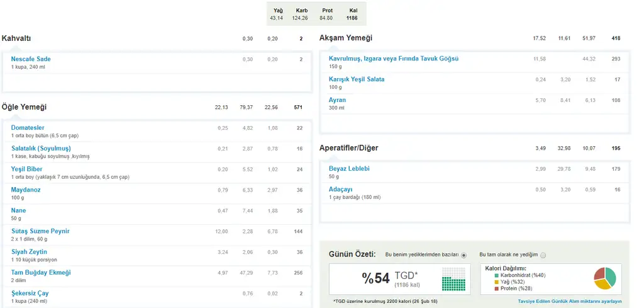Open the Nescafe Sade food entry
The image size is (644, 308).
(x=31, y=59)
